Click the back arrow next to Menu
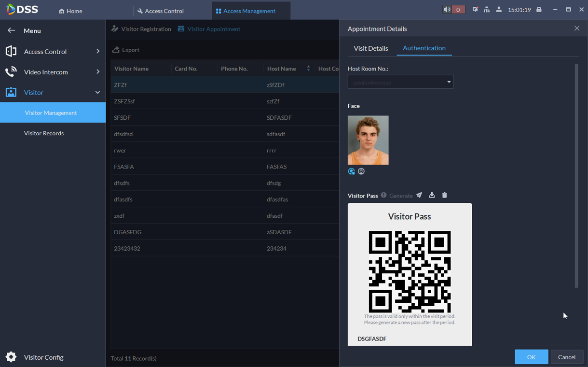The image size is (588, 367). (x=11, y=30)
